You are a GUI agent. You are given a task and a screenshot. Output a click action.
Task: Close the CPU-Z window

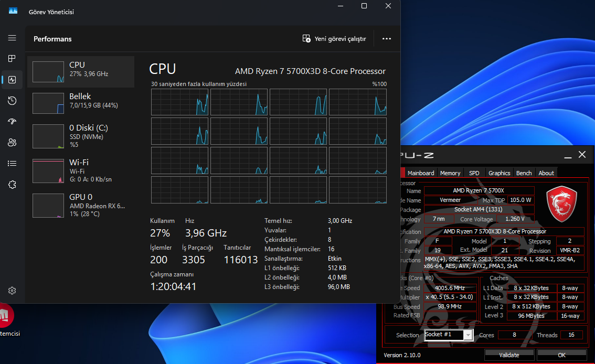click(x=582, y=154)
